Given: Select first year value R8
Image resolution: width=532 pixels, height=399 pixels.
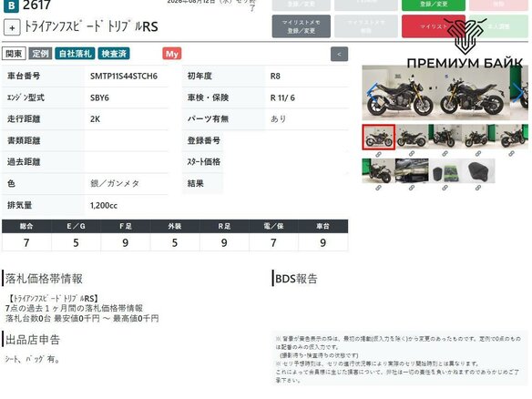Looking at the screenshot, I should [x=275, y=76].
